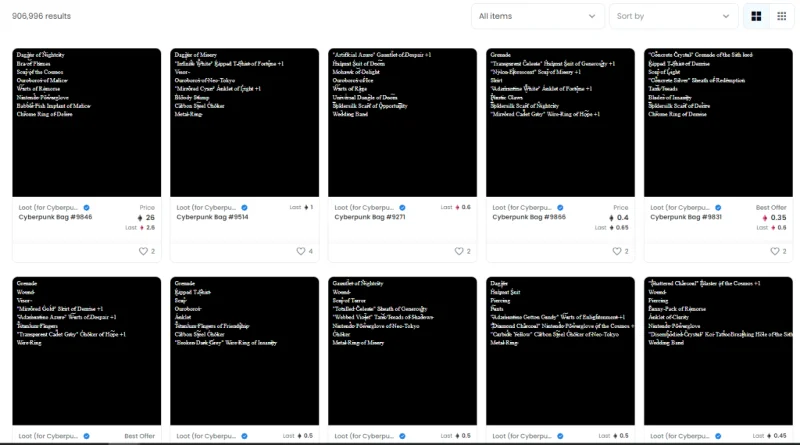
Task: Open Cyberpunk Bag #9846 thumbnail
Action: [87, 122]
